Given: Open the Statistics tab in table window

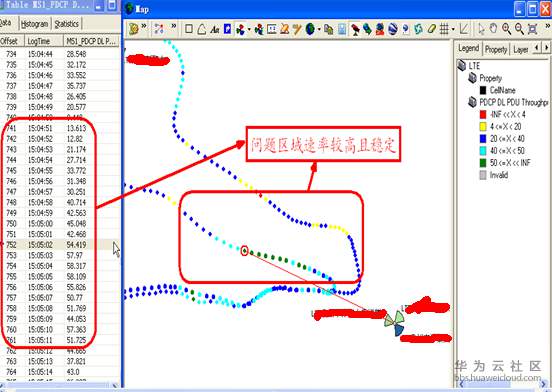Looking at the screenshot, I should point(67,24).
